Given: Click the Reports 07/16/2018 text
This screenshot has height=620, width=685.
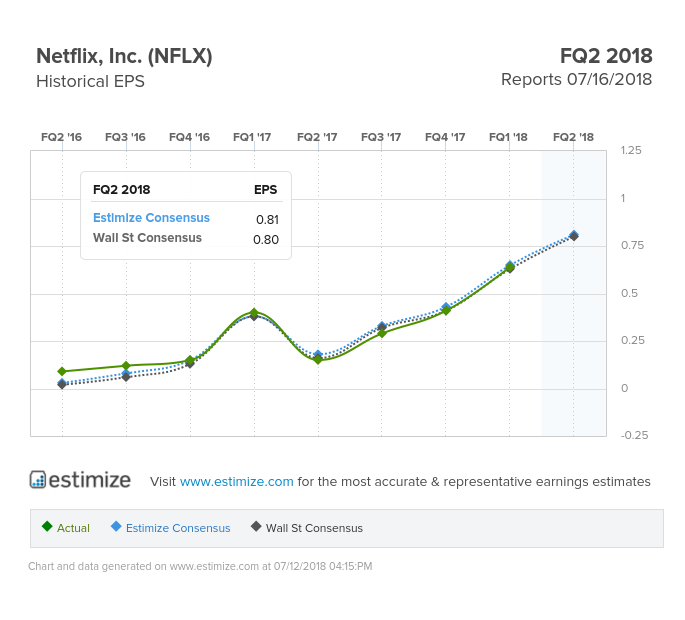Looking at the screenshot, I should (577, 80).
